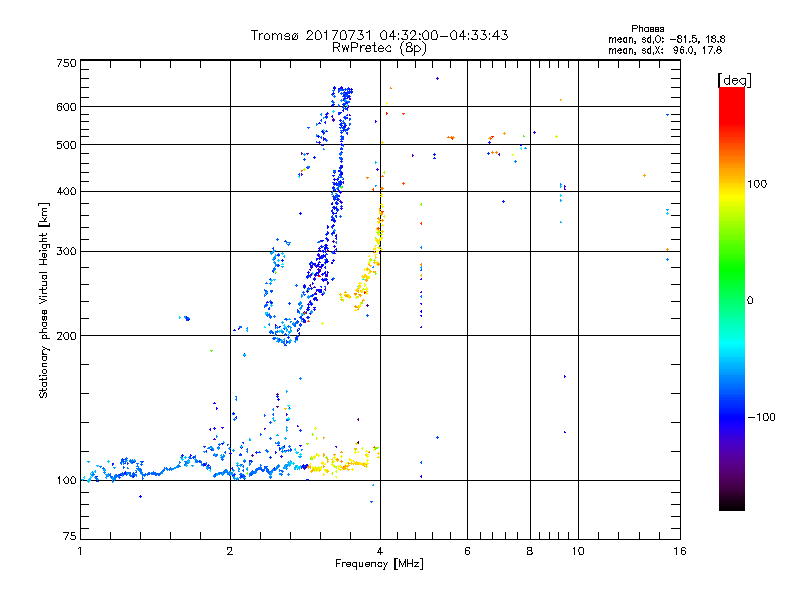Image resolution: width=800 pixels, height=600 pixels.
Task: Click the '-100' colorbar tick label
Action: click(762, 417)
